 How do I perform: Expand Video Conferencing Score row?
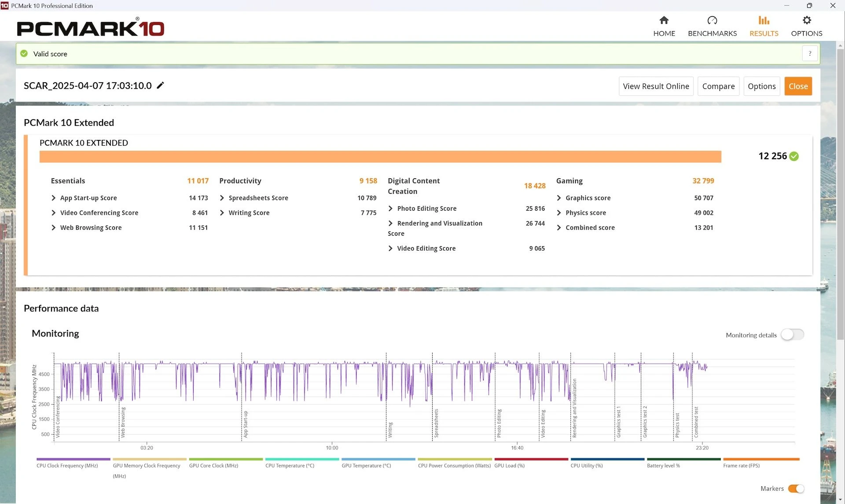click(53, 213)
